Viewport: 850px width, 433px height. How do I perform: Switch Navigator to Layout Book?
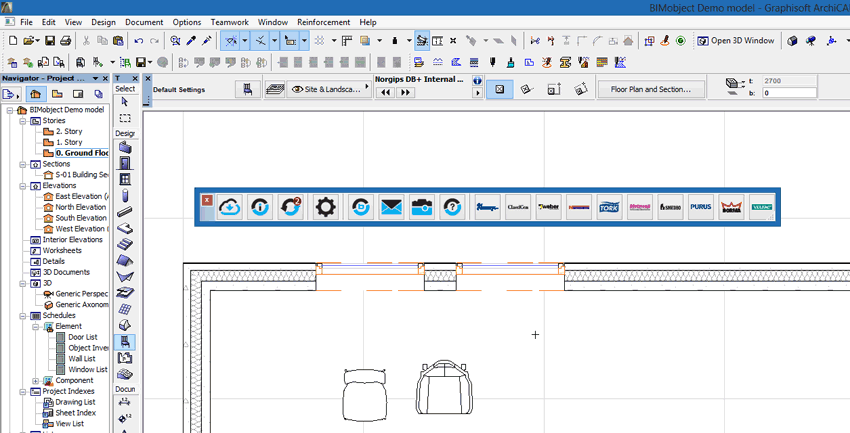coord(78,94)
